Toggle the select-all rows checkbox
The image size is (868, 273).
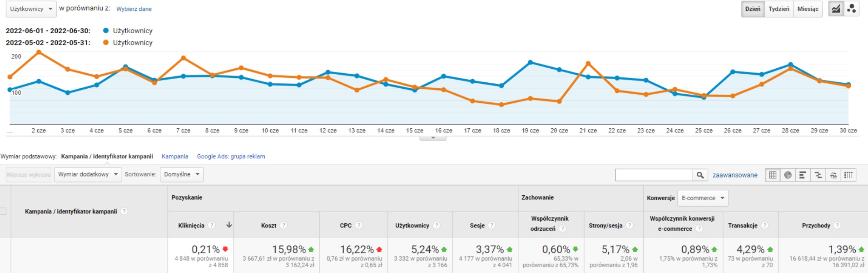3,211
